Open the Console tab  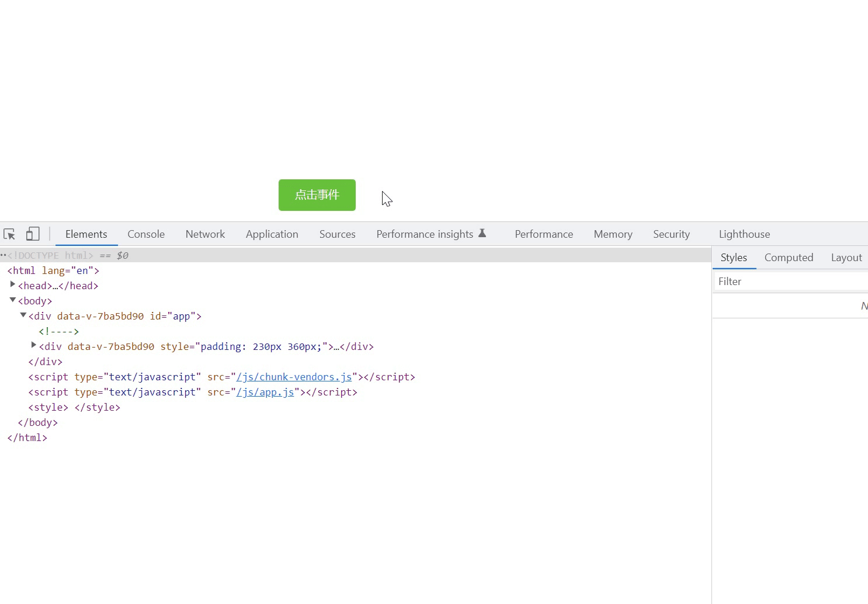tap(146, 234)
